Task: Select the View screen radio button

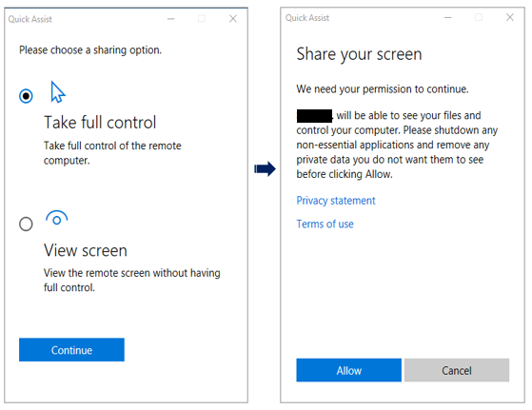Action: coord(26,224)
